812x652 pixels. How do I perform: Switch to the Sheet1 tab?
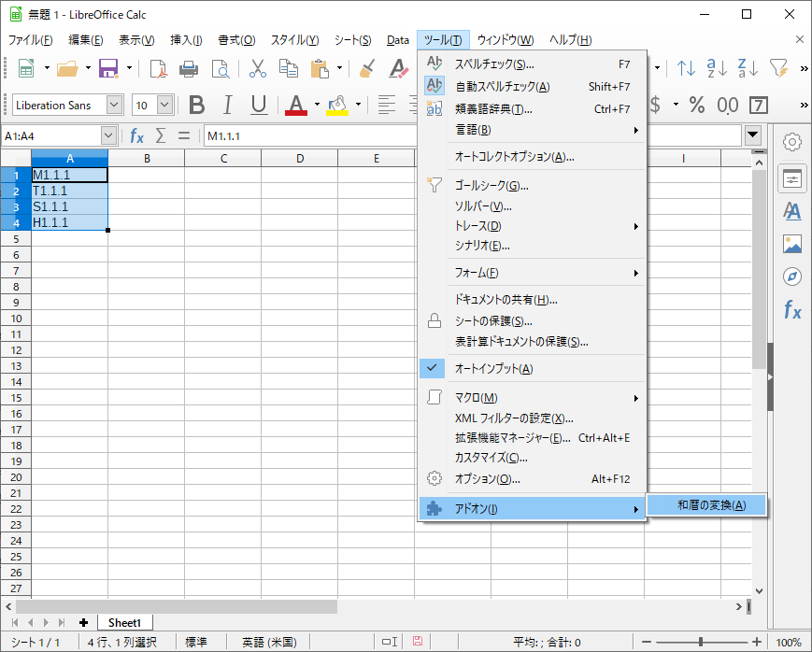124,622
